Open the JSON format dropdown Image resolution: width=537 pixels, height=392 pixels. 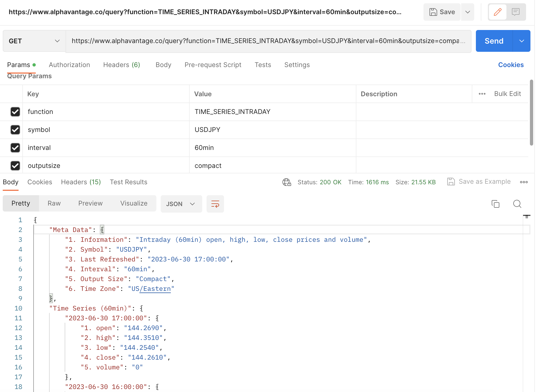click(181, 204)
